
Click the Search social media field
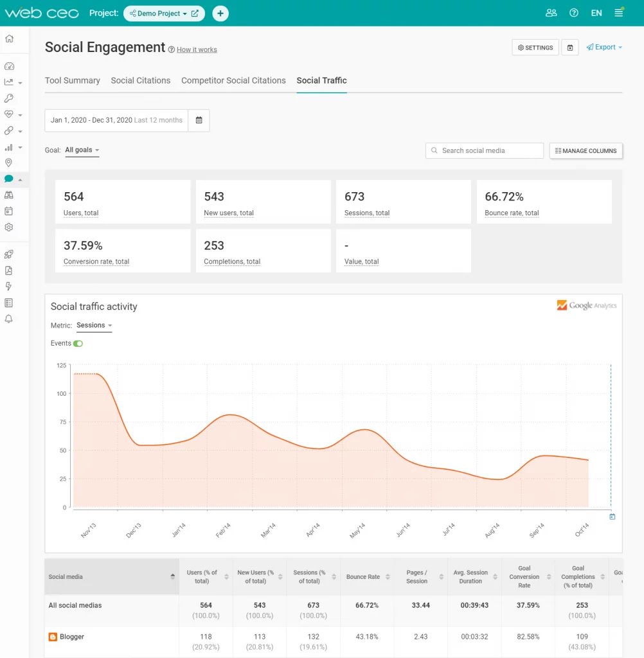(x=485, y=150)
